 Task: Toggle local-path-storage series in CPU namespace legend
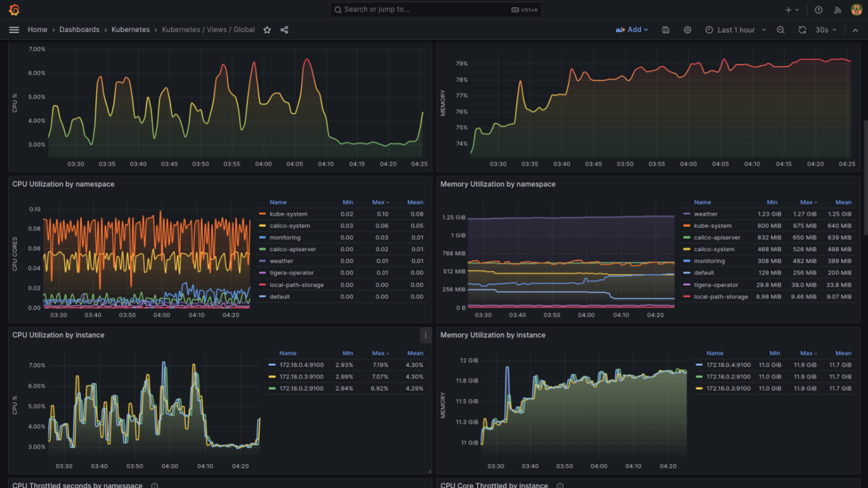point(297,285)
